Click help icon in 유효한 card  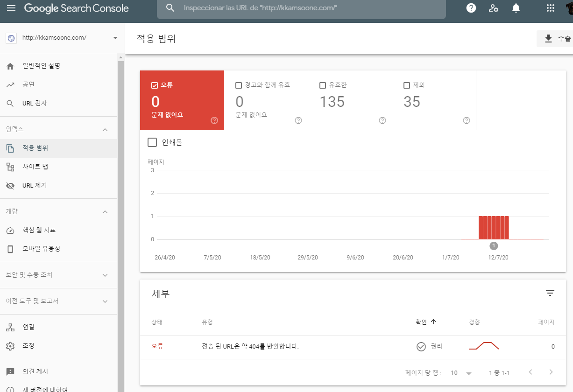[382, 120]
